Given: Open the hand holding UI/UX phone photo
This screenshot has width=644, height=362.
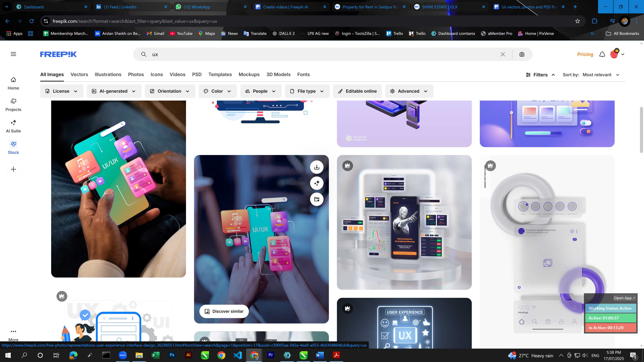Looking at the screenshot, I should click(x=119, y=189).
